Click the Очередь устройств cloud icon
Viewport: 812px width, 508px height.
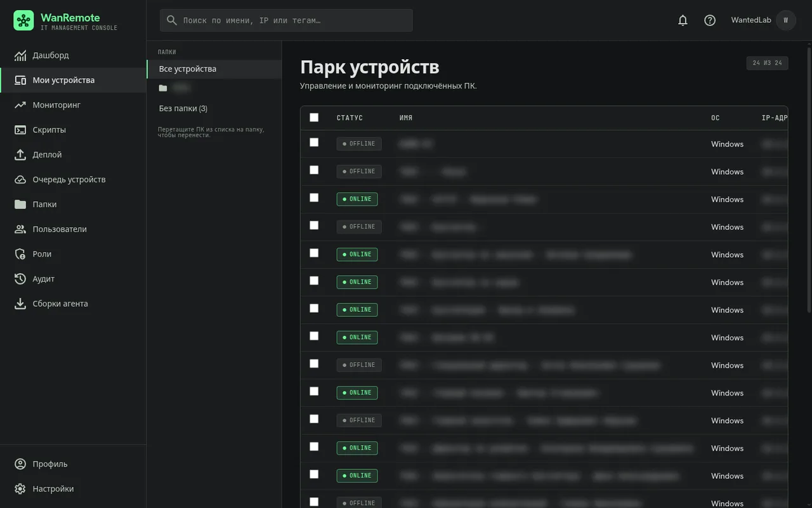20,179
